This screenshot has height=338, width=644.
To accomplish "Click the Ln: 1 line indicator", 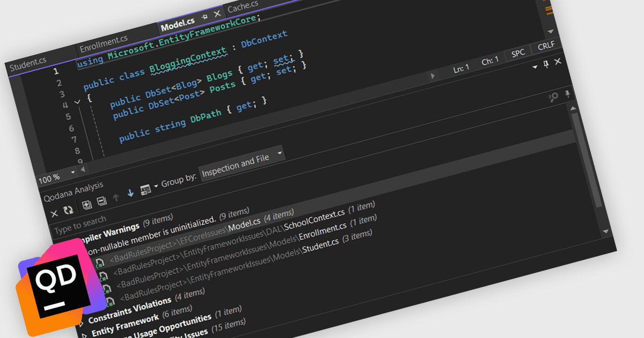I will (461, 68).
